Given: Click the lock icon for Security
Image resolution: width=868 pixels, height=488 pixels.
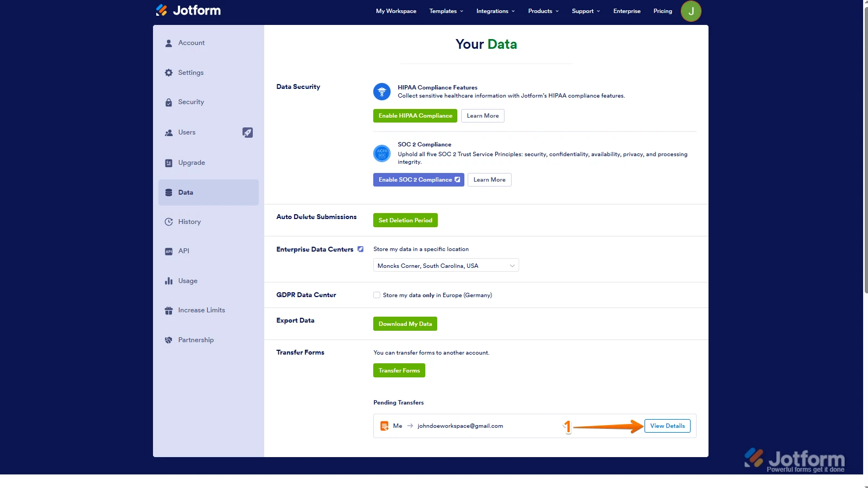Looking at the screenshot, I should tap(169, 102).
